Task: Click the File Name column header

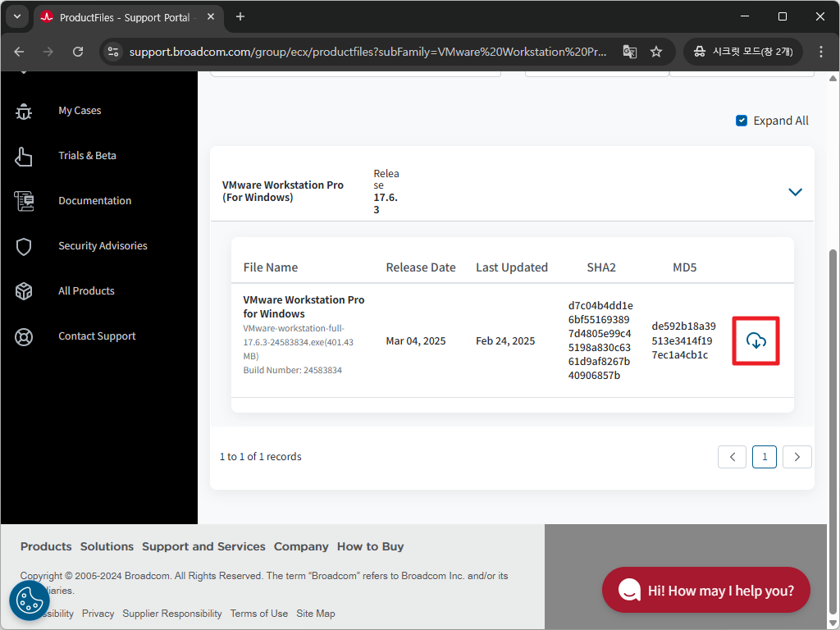Action: click(x=271, y=267)
